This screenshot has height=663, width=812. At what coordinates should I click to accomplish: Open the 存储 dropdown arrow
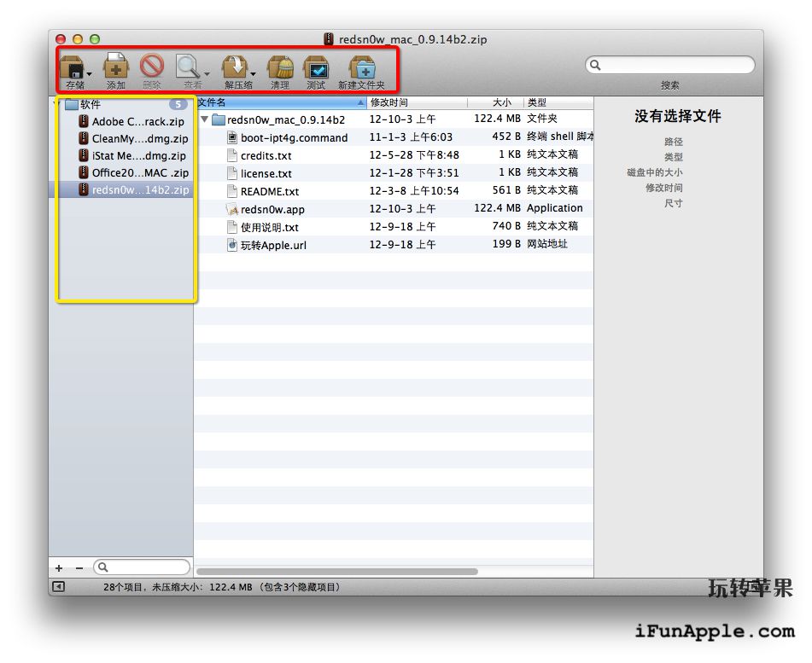point(90,74)
